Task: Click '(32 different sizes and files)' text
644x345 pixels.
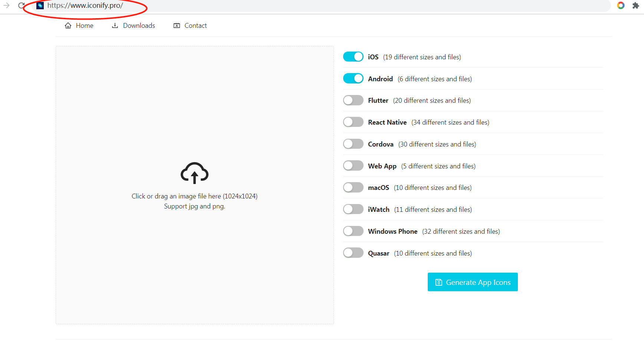Action: tap(461, 231)
